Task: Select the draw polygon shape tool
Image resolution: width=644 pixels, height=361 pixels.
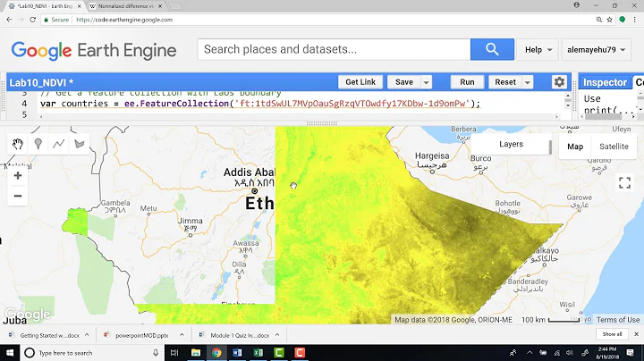Action: point(80,144)
